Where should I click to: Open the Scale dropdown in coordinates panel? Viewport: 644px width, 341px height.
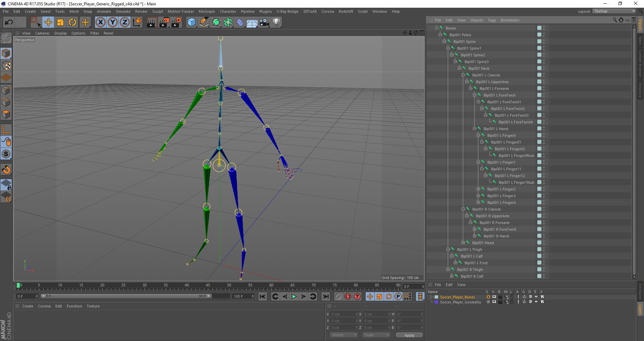point(377,335)
